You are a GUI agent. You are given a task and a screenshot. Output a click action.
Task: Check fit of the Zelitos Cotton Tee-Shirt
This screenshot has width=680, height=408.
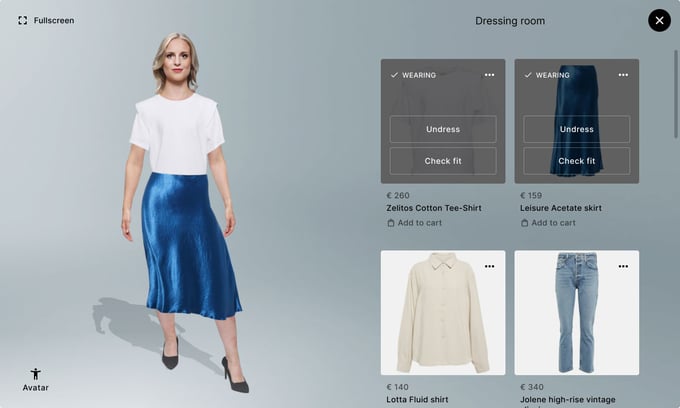(x=443, y=161)
